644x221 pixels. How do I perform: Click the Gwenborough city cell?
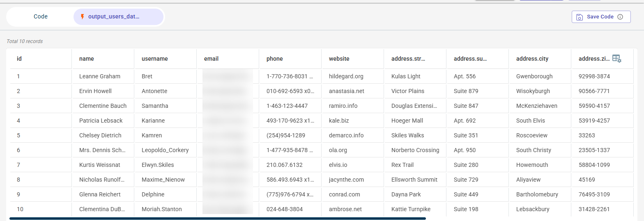pyautogui.click(x=534, y=76)
